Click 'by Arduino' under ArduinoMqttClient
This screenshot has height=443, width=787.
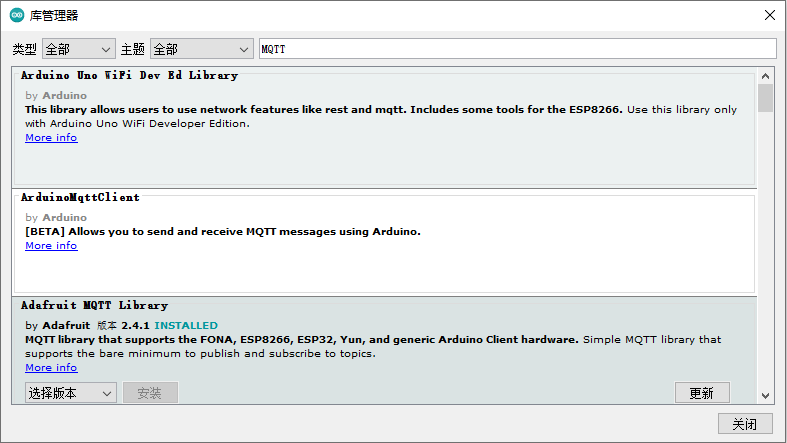pyautogui.click(x=56, y=217)
